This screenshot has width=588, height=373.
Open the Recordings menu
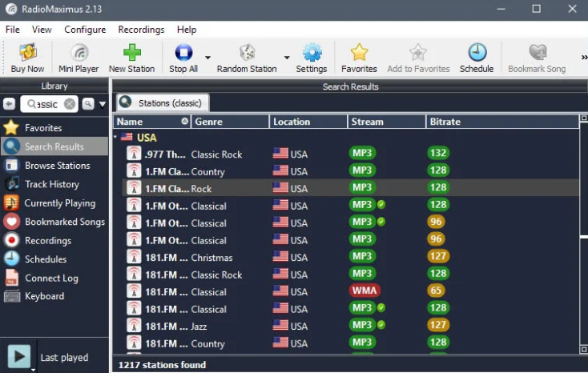pos(141,30)
